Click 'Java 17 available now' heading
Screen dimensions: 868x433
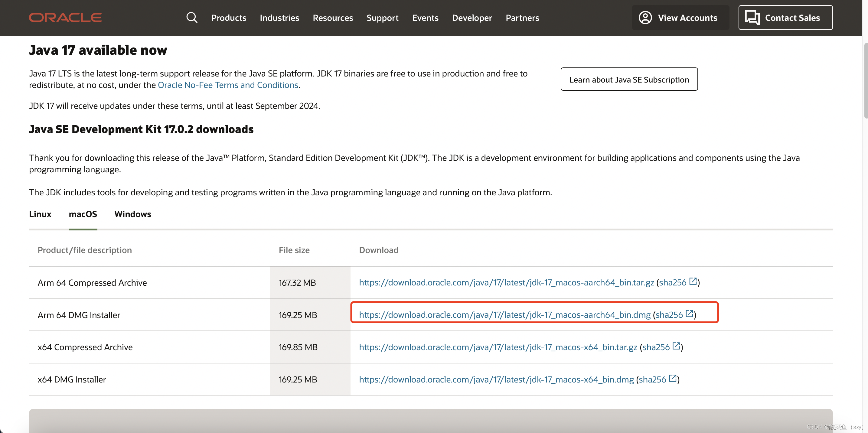click(x=98, y=50)
